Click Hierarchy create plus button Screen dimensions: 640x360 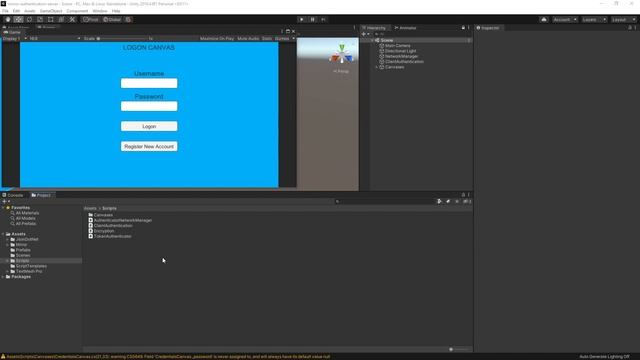(364, 34)
